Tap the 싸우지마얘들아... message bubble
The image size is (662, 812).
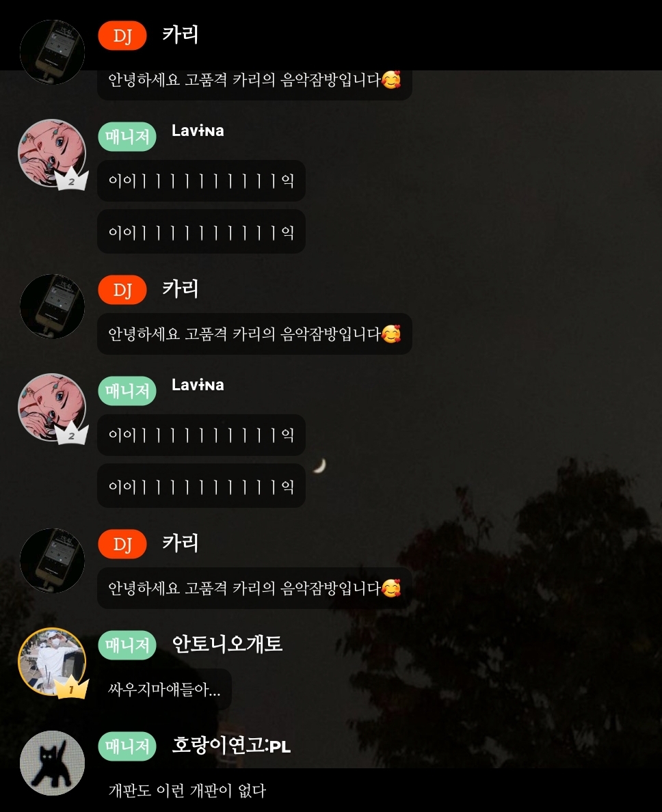click(x=164, y=689)
